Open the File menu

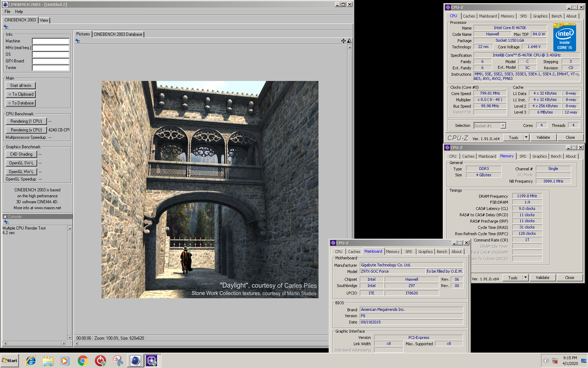7,12
